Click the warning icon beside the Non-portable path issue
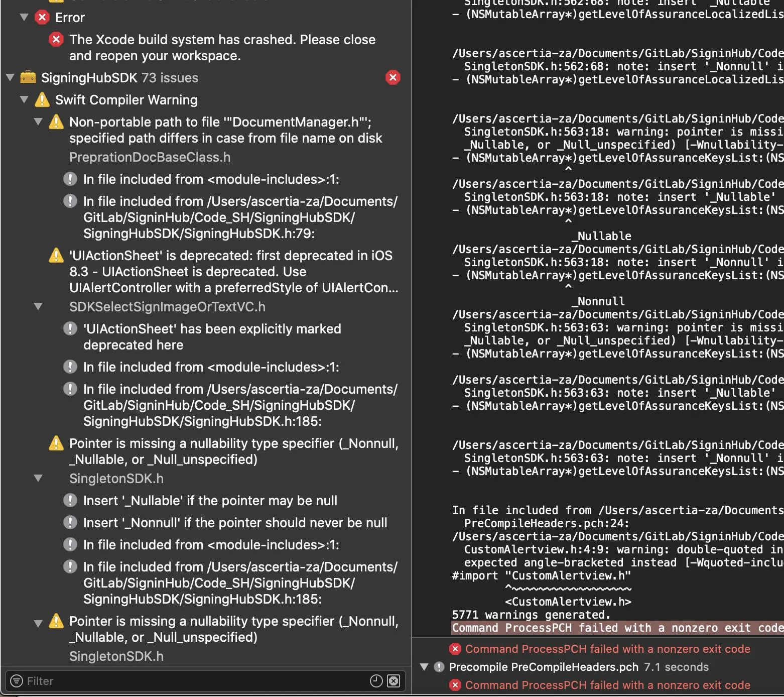This screenshot has width=784, height=697. coord(56,122)
